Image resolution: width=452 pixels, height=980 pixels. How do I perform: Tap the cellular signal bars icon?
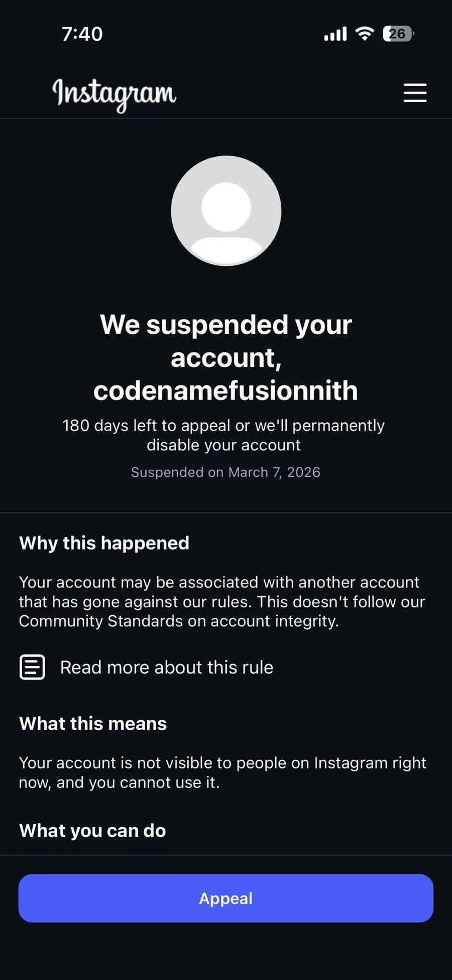coord(335,34)
